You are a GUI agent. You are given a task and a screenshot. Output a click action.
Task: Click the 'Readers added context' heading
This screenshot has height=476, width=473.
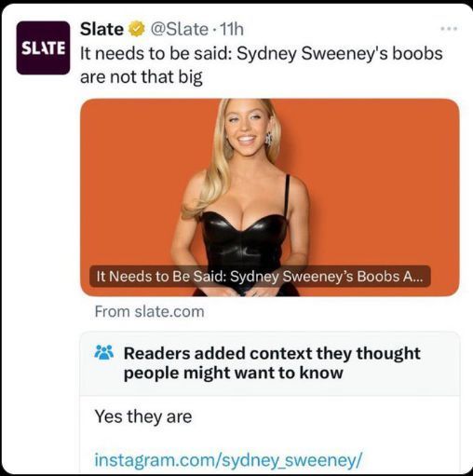click(272, 363)
